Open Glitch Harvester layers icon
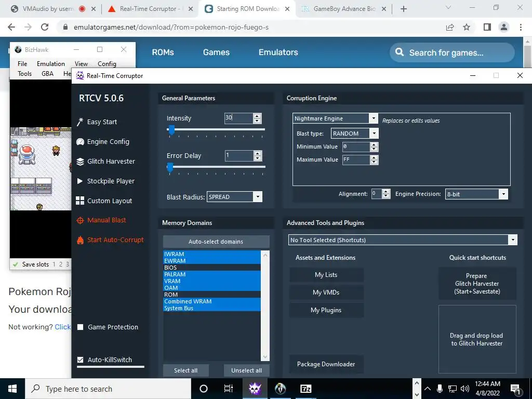 tap(80, 162)
